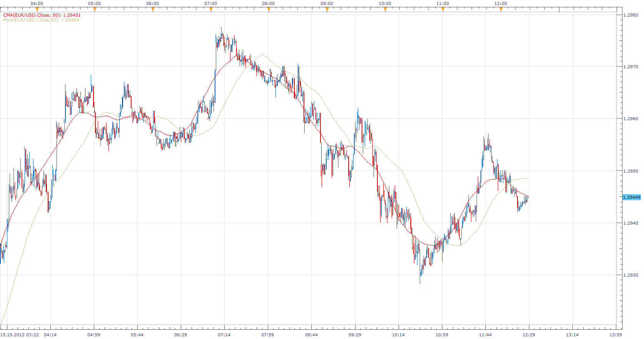This screenshot has height=339, width=644.
Task: Select the orange marker under 08:00
Action: click(269, 9)
